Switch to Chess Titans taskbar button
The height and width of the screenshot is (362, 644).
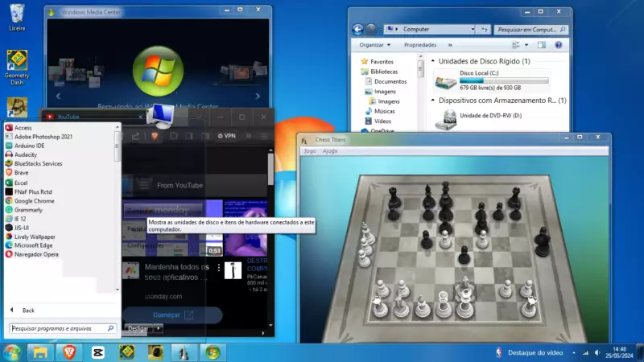pyautogui.click(x=184, y=352)
